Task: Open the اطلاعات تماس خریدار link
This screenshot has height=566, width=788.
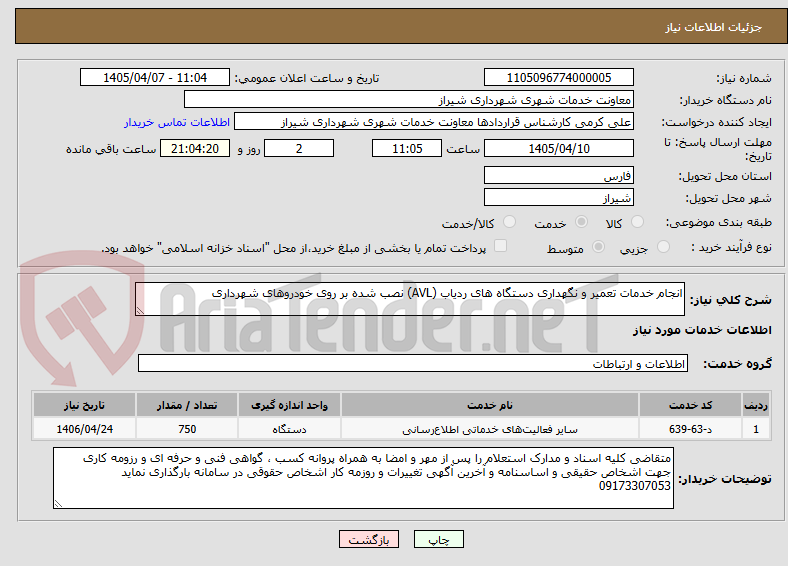Action: point(177,122)
